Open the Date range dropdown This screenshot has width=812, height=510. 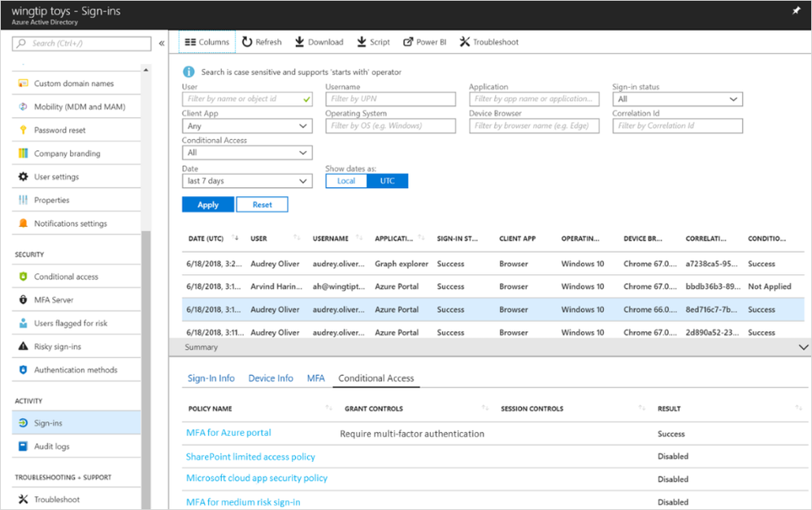247,181
